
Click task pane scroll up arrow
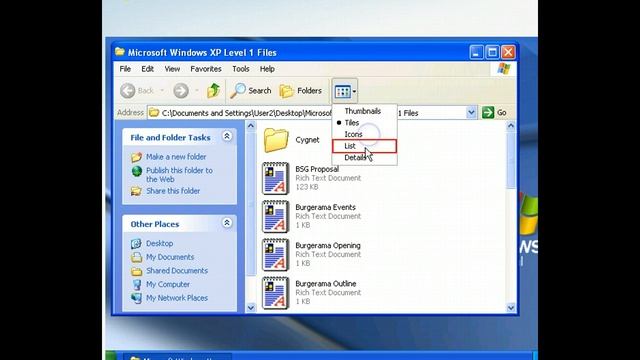point(251,126)
